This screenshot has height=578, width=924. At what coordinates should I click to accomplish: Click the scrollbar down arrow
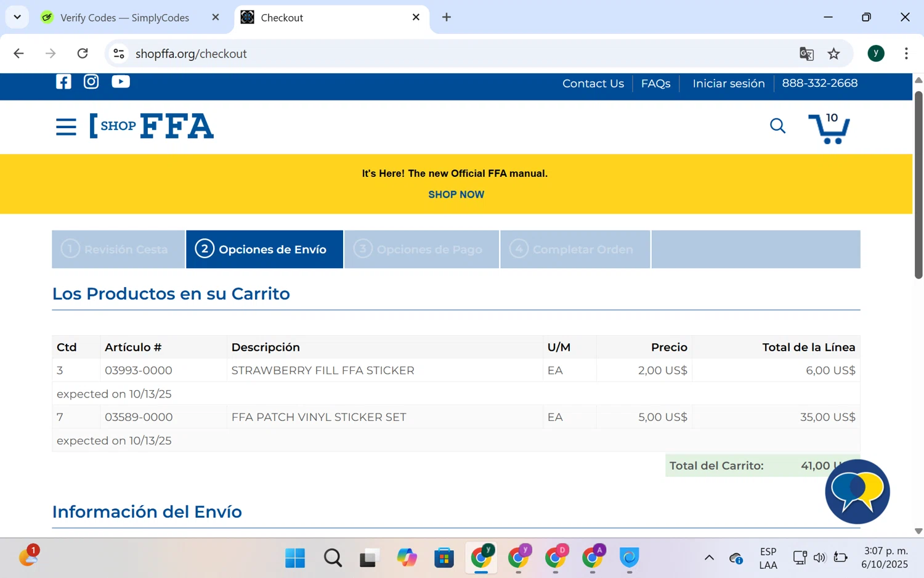pyautogui.click(x=918, y=531)
